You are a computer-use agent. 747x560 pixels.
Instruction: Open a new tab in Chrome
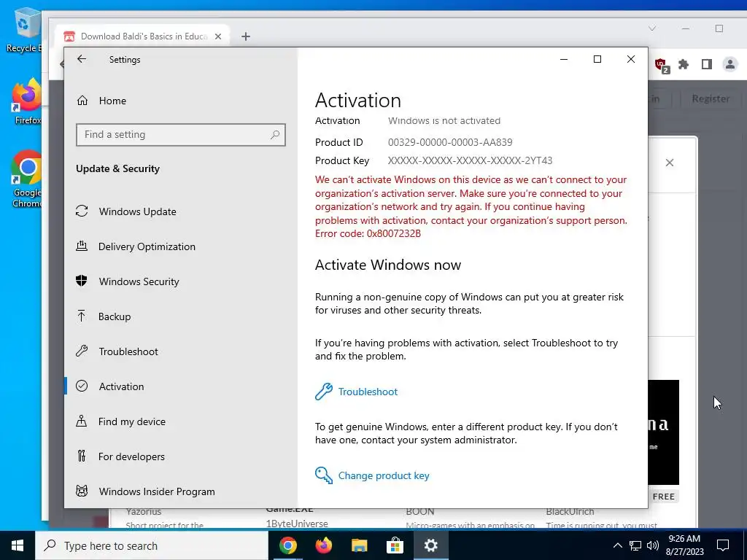click(x=246, y=36)
